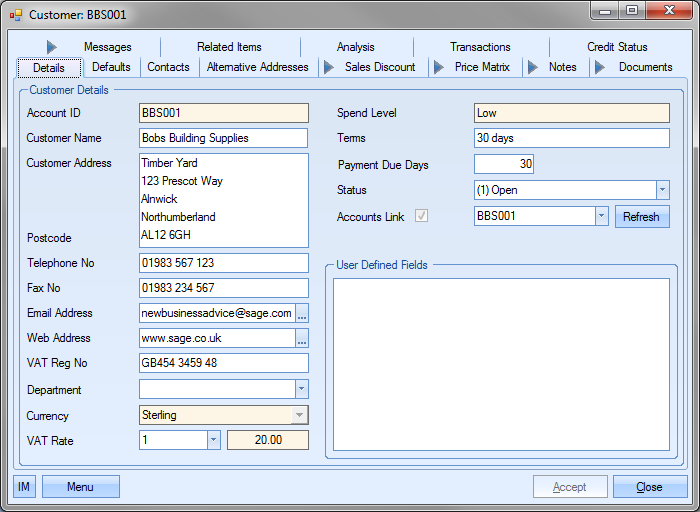Click the arrow icon before Documents tab
This screenshot has width=700, height=512.
600,67
